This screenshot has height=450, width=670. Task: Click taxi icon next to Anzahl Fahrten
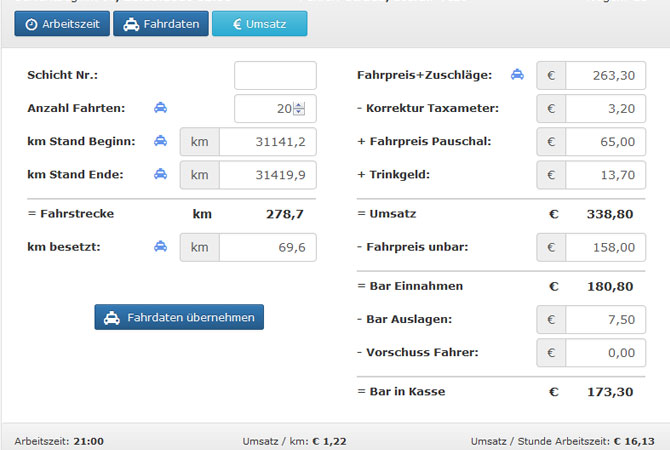tap(161, 108)
